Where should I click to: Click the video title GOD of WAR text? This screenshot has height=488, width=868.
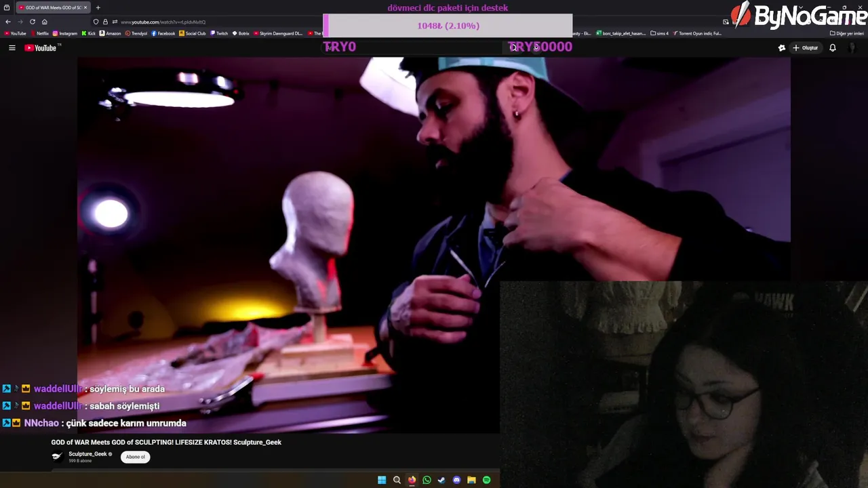pyautogui.click(x=166, y=442)
